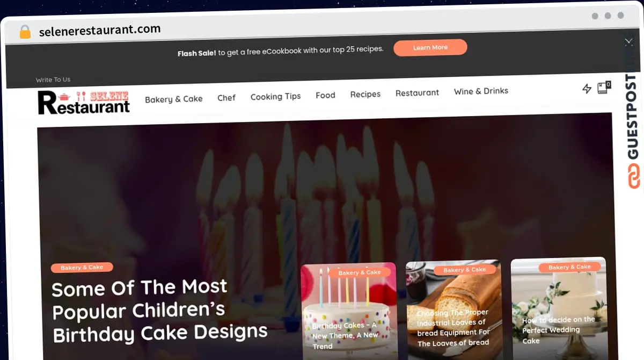644x360 pixels.
Task: Open the Restaurant menu item
Action: (417, 92)
